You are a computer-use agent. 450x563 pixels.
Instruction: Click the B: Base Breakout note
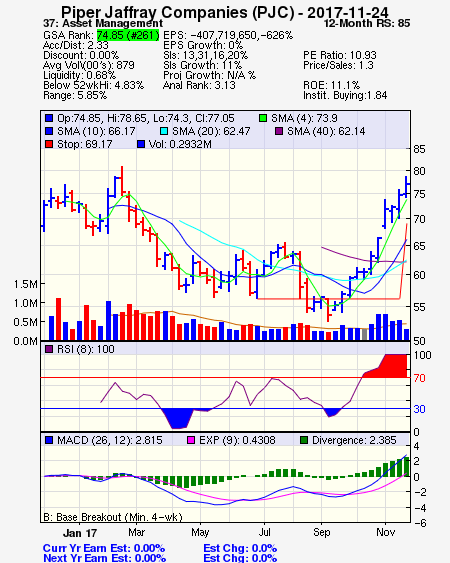click(113, 517)
